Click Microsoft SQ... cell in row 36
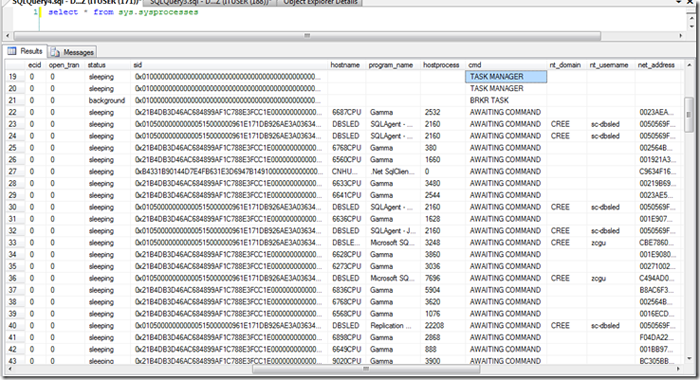Image resolution: width=700 pixels, height=380 pixels. pyautogui.click(x=393, y=278)
